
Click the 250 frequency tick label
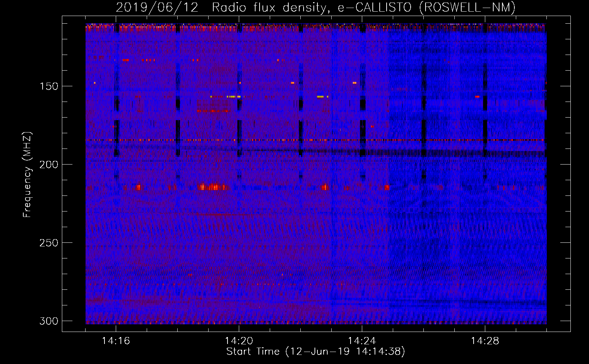[x=49, y=243]
